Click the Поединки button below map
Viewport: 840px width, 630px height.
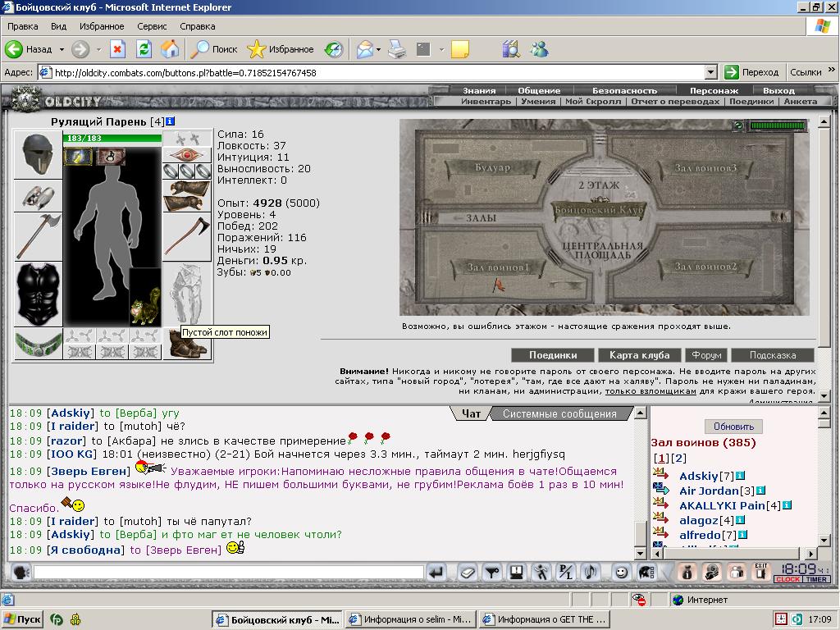pyautogui.click(x=553, y=355)
